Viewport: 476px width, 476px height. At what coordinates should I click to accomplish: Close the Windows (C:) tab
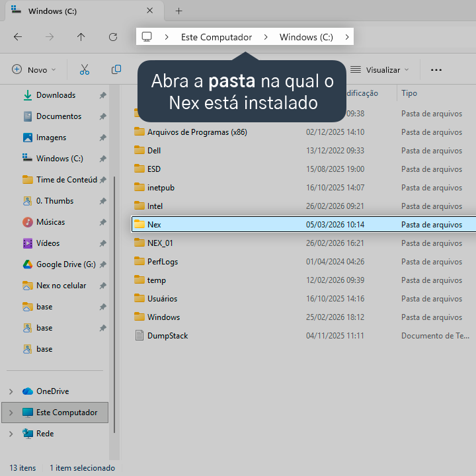pyautogui.click(x=149, y=11)
